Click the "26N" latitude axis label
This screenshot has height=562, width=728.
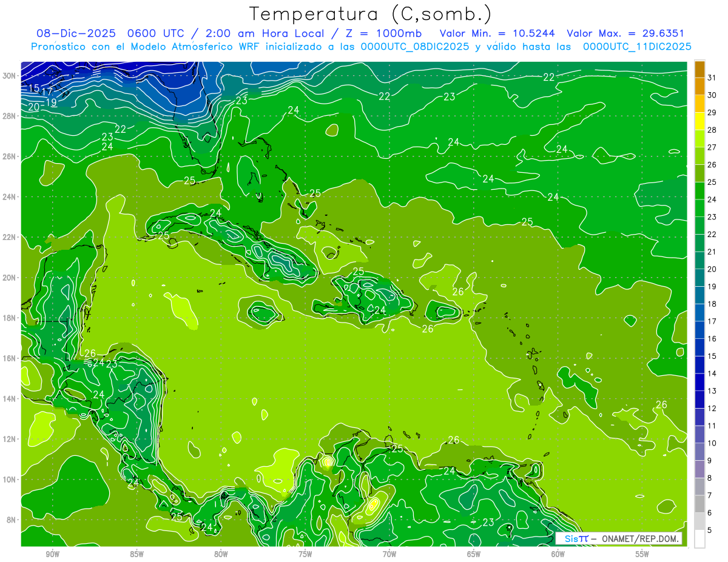click(x=10, y=156)
